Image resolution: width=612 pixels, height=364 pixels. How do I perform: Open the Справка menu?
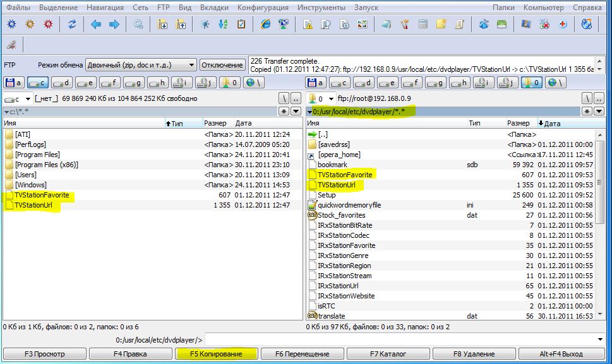point(587,8)
